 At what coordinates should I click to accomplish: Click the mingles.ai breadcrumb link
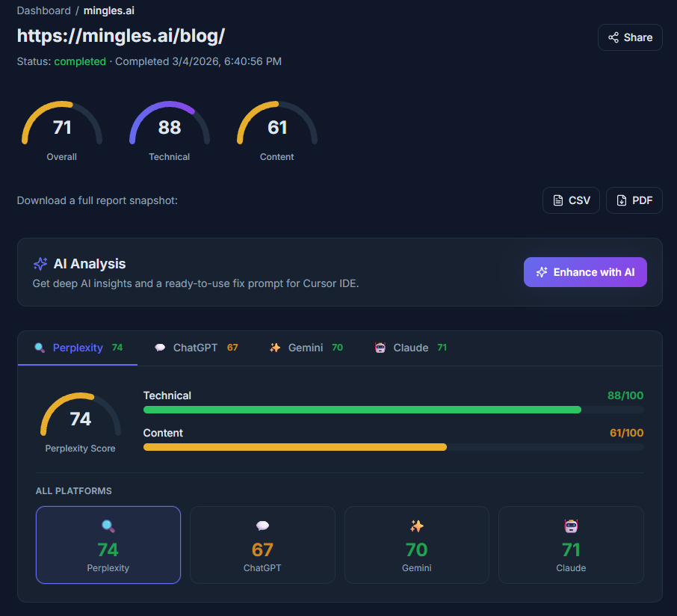tap(108, 10)
